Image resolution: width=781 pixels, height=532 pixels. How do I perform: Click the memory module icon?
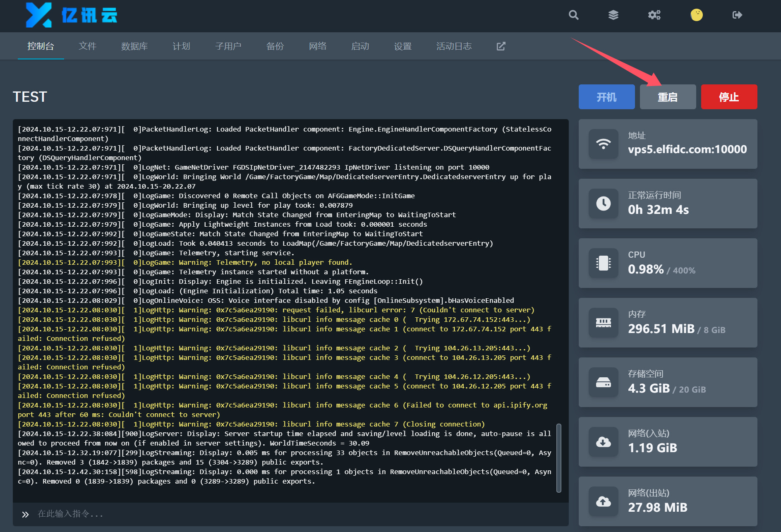point(604,323)
